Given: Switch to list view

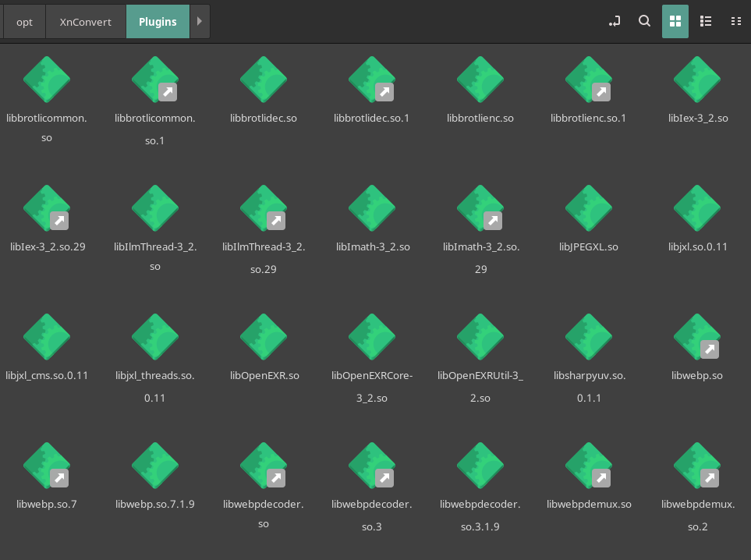Looking at the screenshot, I should [706, 22].
